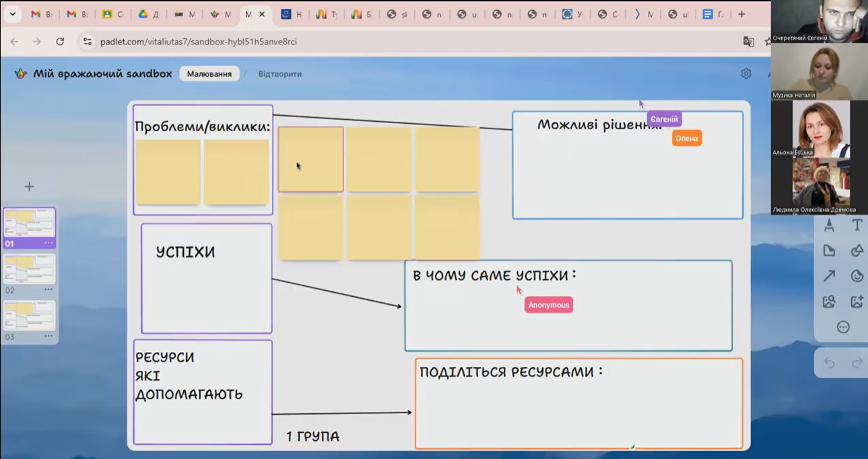
Task: Choose the sticky note tool
Action: coord(829,251)
